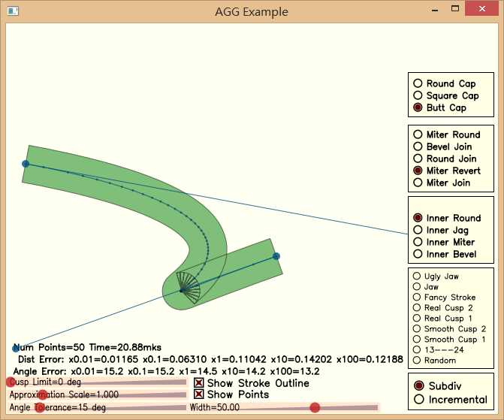
Task: Click the Width slider handle
Action: pyautogui.click(x=315, y=407)
